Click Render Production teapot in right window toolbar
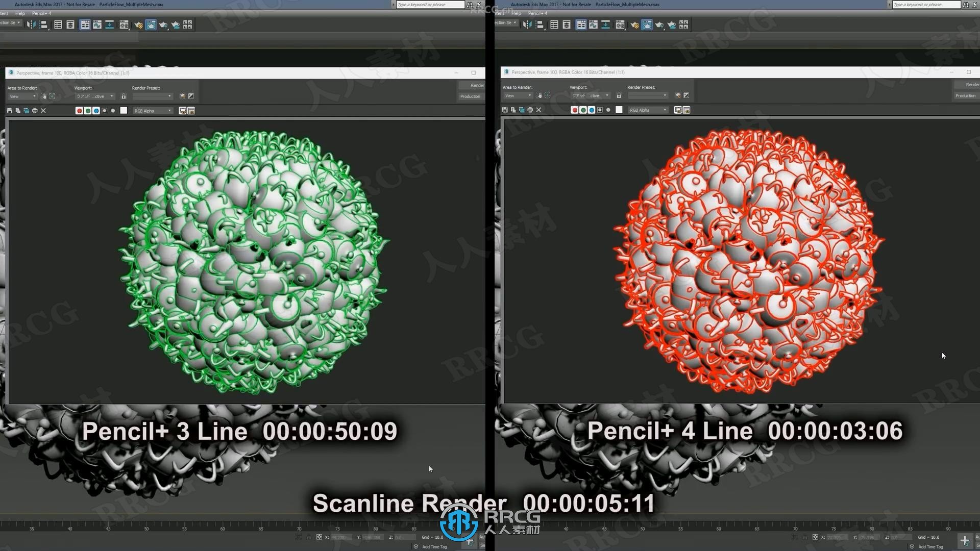This screenshot has height=551, width=980. [659, 24]
